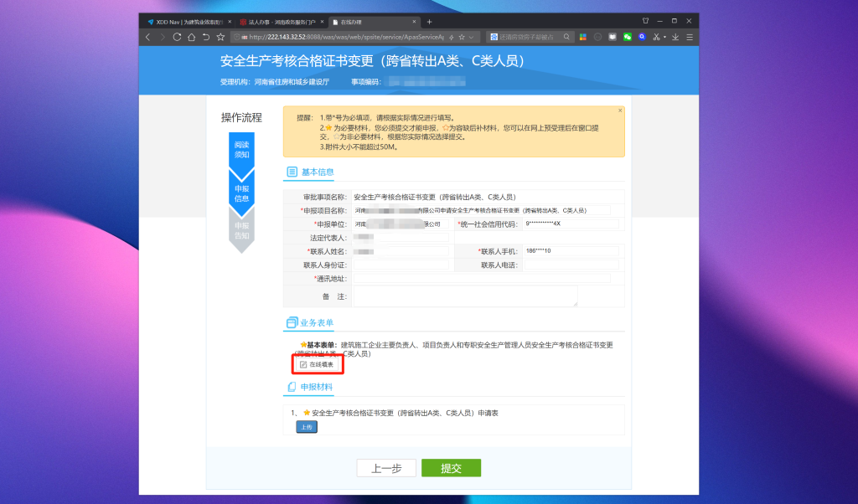Image resolution: width=858 pixels, height=504 pixels.
Task: Go to browser home page icon
Action: (191, 37)
